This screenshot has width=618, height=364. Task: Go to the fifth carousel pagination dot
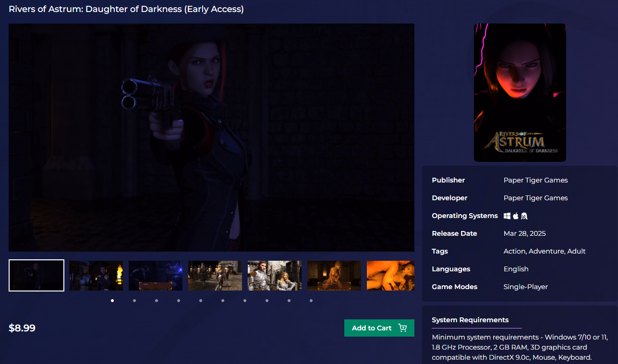tap(201, 301)
